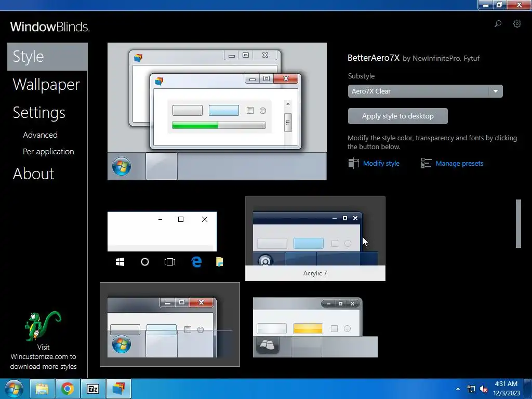Click the Modify style link

(x=381, y=164)
